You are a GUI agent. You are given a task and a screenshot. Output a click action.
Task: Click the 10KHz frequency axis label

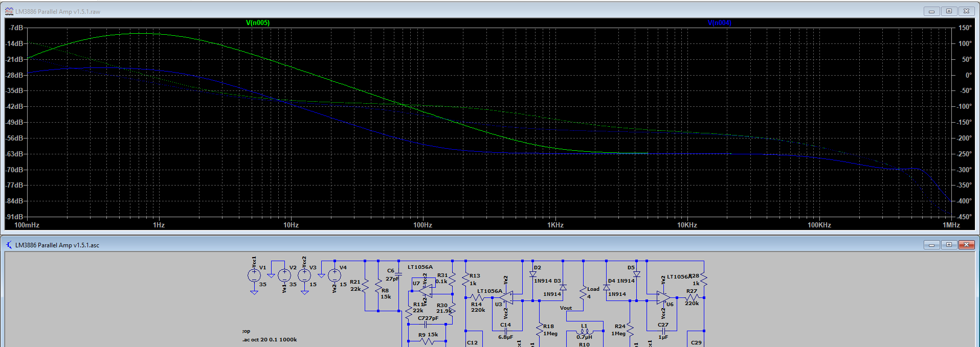click(x=687, y=225)
